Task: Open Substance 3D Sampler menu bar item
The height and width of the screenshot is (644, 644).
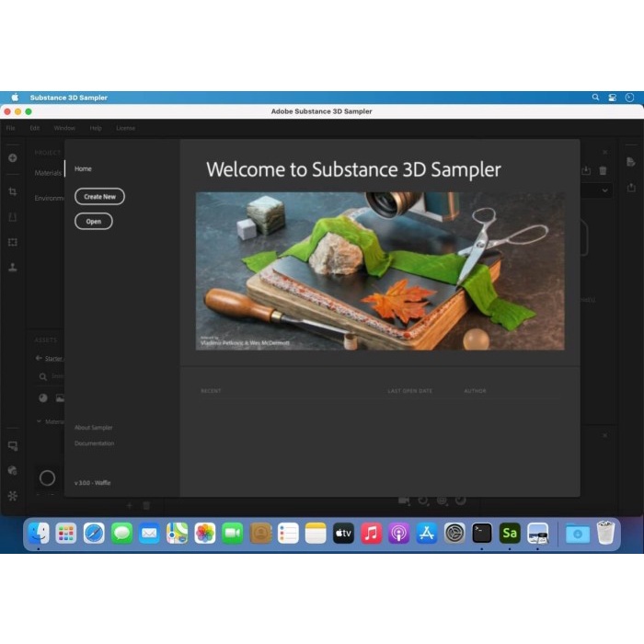Action: 69,98
